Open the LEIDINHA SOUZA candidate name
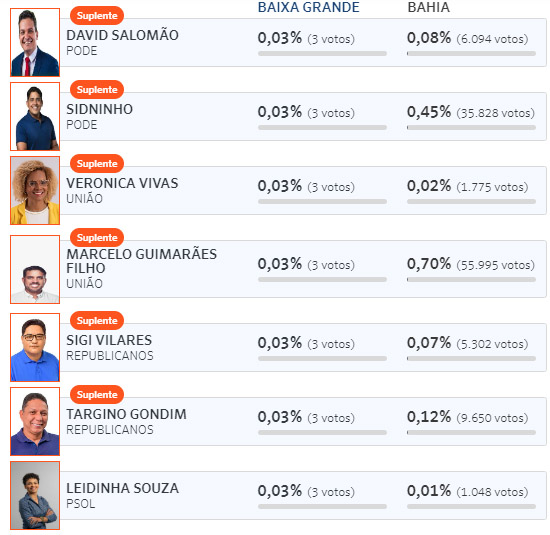Screen dimensions: 550x535 click(122, 488)
